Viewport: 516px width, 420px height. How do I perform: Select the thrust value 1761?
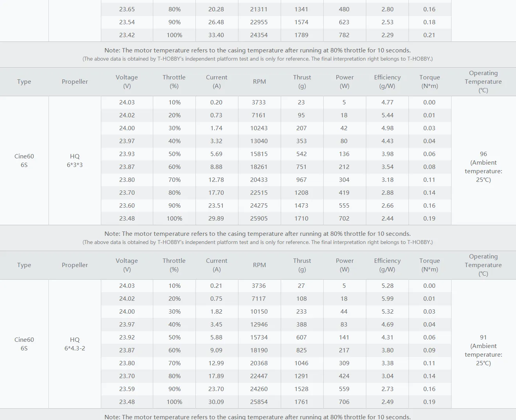301,402
